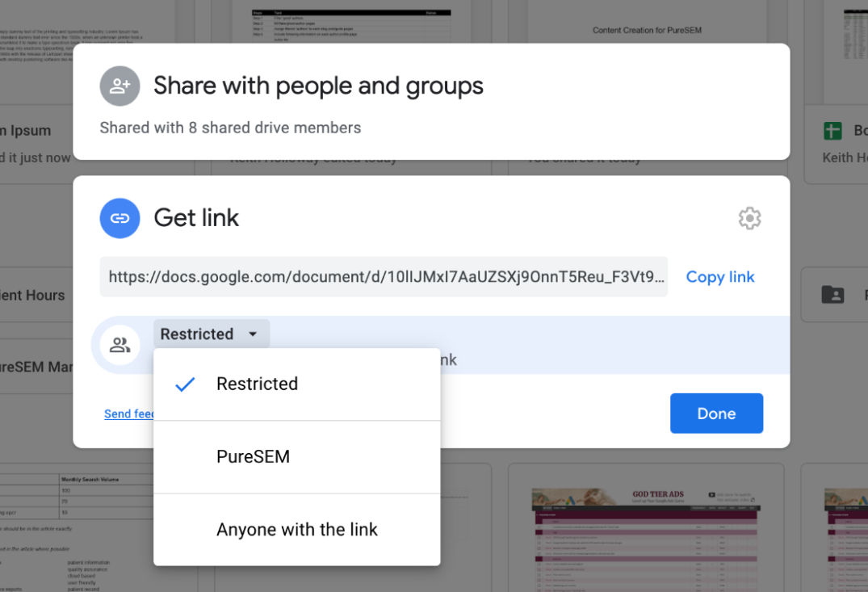Choose Anyone with the link option
The image size is (868, 592).
[x=296, y=530]
